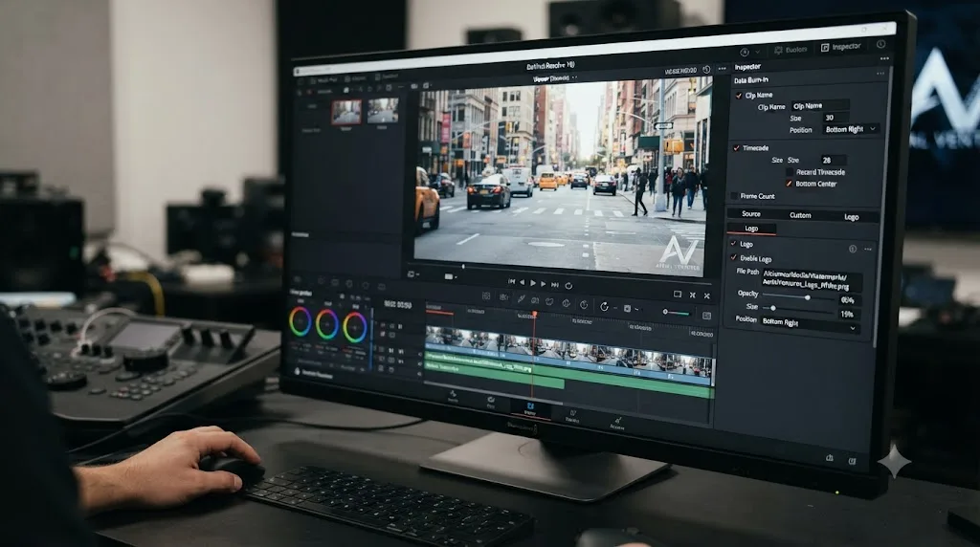980x547 pixels.
Task: Click the Logo Opacity slider
Action: click(x=797, y=296)
